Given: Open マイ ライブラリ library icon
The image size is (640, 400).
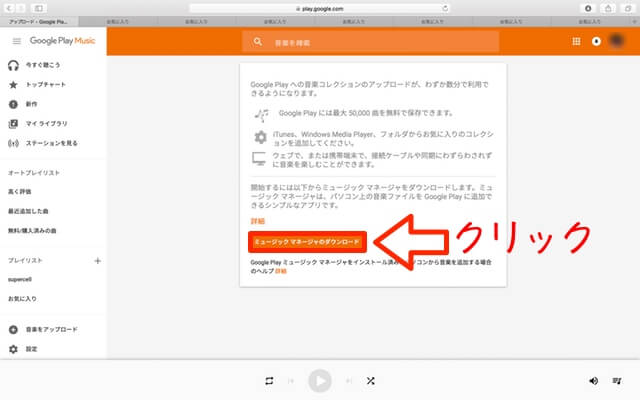Looking at the screenshot, I should pos(14,123).
